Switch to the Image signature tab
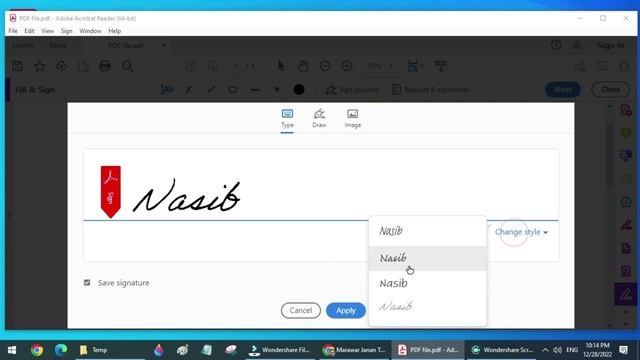Screen dimensions: 640x360 click(x=353, y=119)
